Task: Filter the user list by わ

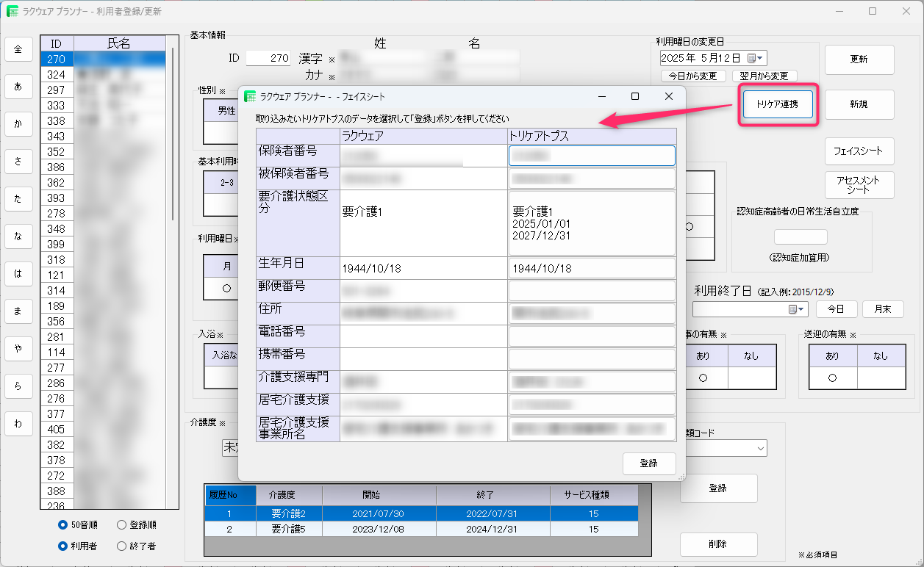Action: point(18,424)
